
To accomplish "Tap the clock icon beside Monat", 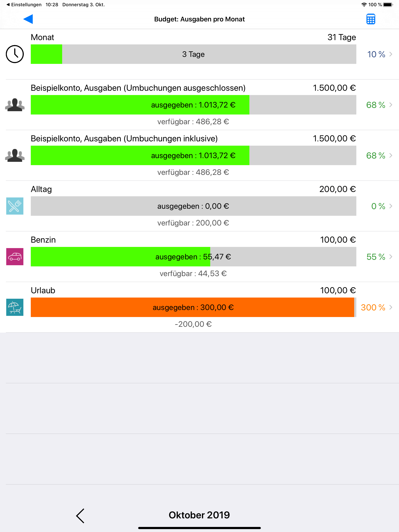I will point(15,54).
